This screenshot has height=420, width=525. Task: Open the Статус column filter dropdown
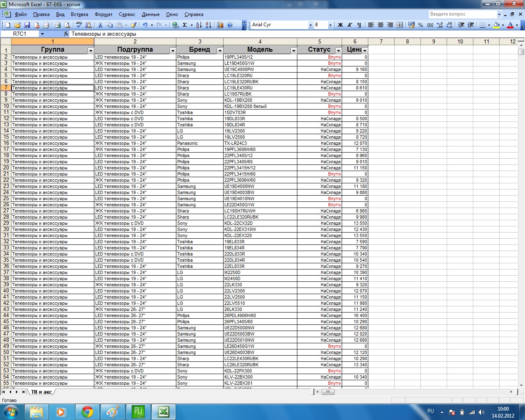338,50
